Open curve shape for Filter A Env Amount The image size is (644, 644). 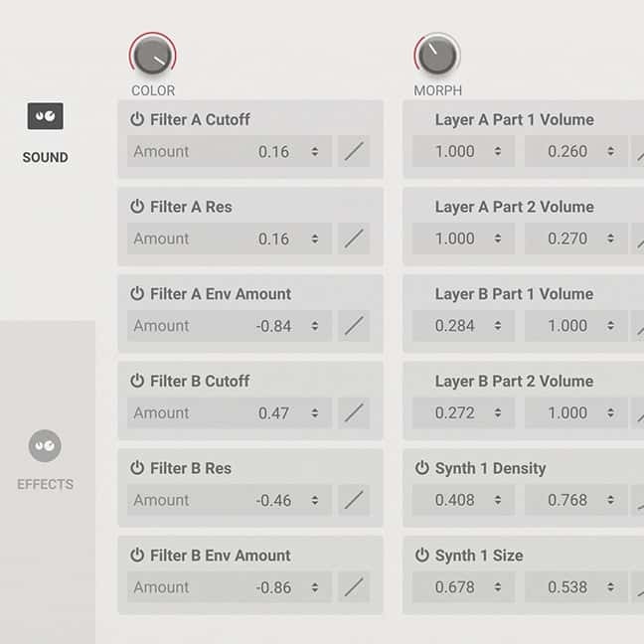click(x=354, y=325)
